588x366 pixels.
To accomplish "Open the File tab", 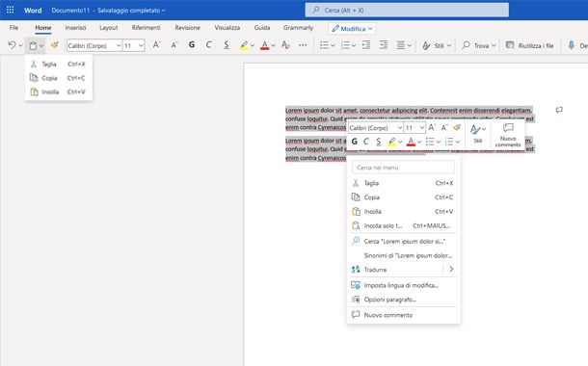I will coord(13,28).
